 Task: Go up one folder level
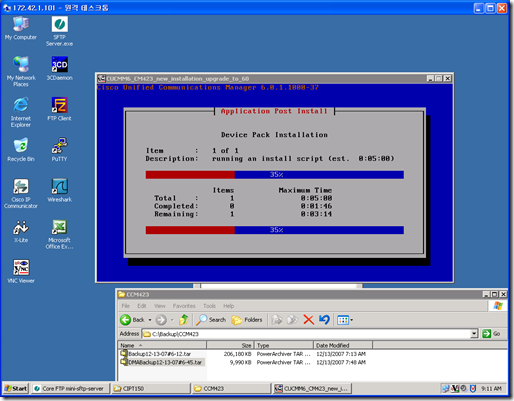184,320
